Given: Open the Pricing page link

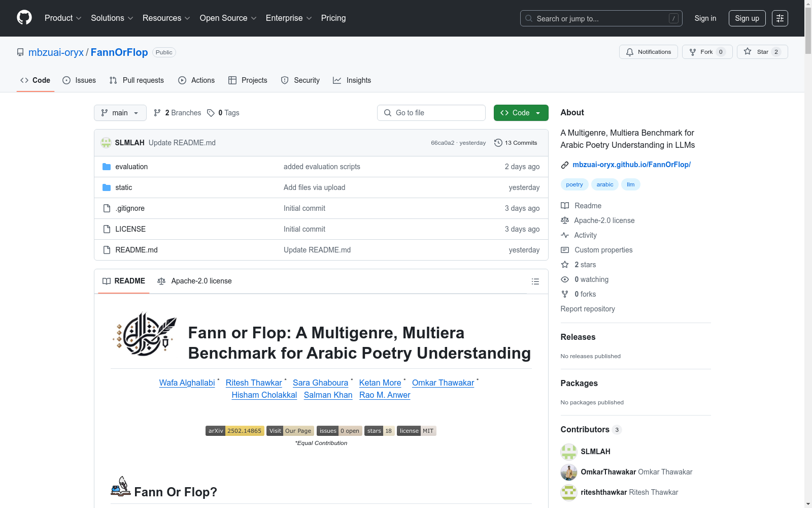Looking at the screenshot, I should (x=333, y=18).
